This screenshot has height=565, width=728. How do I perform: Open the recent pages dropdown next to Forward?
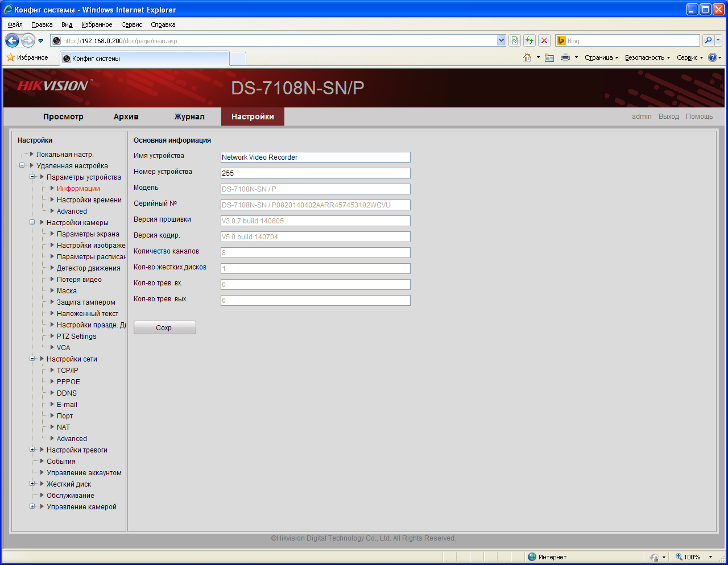[x=40, y=41]
